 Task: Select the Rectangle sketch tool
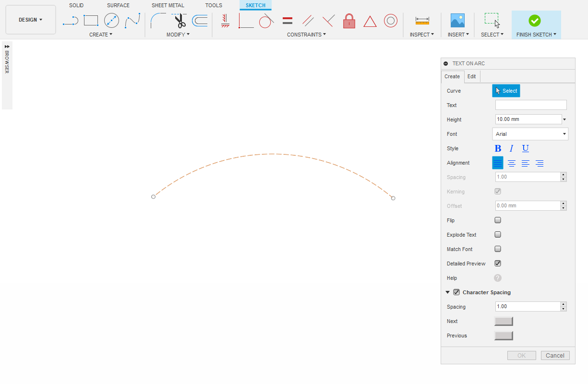[91, 21]
